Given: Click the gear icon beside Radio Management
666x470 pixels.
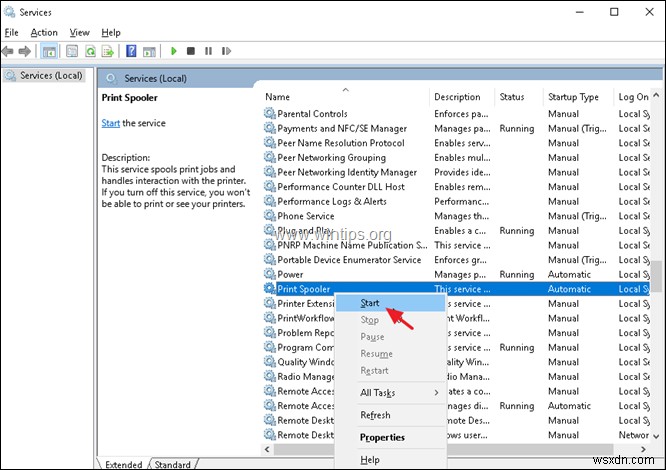Looking at the screenshot, I should (270, 376).
